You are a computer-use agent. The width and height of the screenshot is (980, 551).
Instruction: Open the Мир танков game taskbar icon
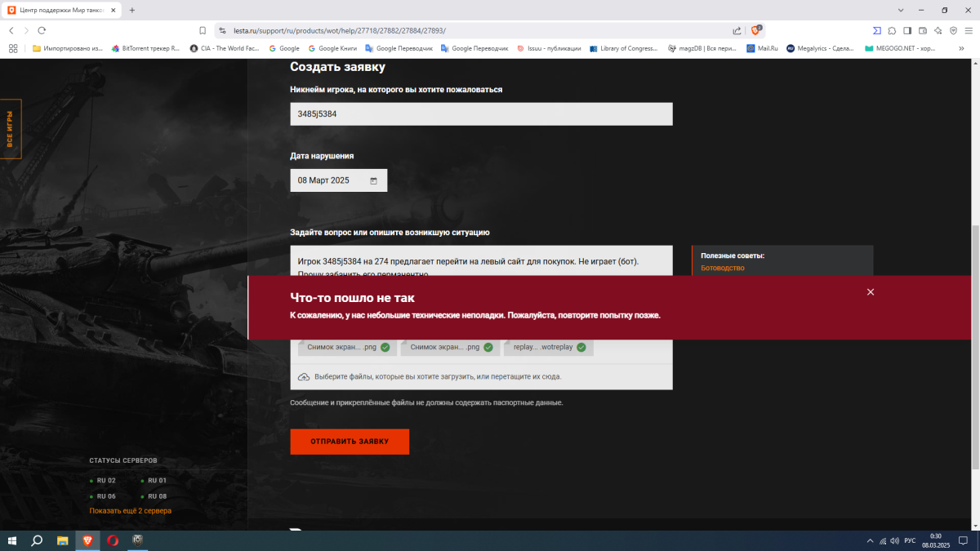coord(137,540)
